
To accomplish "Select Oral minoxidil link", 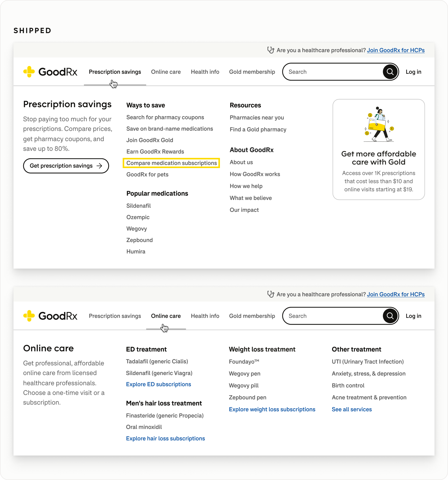I will pos(144,427).
